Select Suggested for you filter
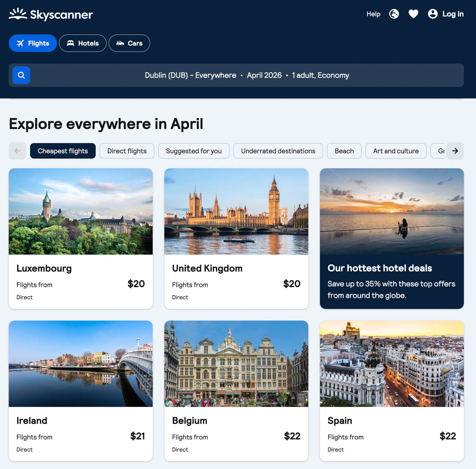Viewport: 476px width, 469px height. tap(194, 151)
